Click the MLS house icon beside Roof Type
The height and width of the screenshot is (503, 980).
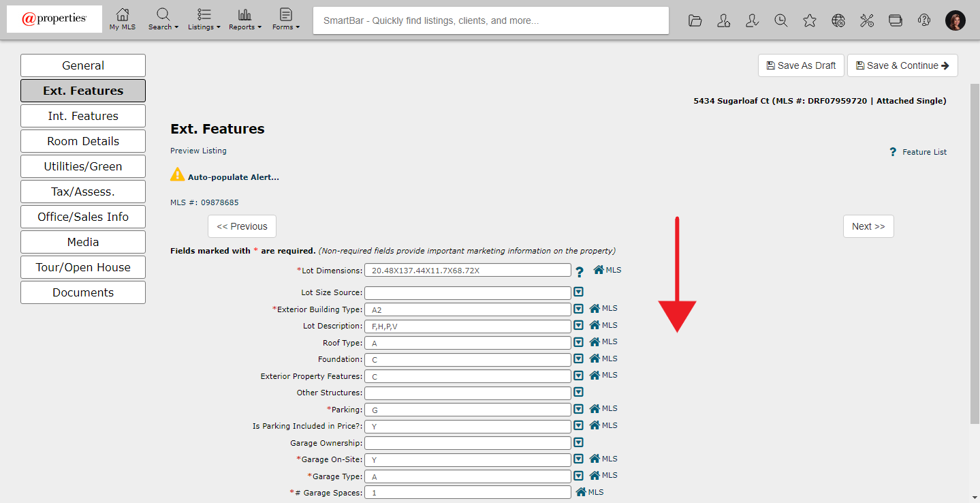pyautogui.click(x=595, y=342)
